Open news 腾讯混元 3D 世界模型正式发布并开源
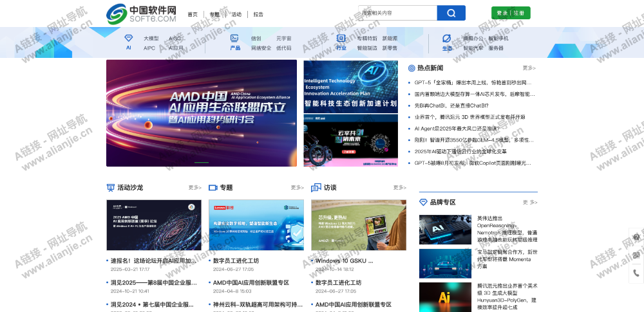Image resolution: width=644 pixels, height=312 pixels. pyautogui.click(x=470, y=117)
